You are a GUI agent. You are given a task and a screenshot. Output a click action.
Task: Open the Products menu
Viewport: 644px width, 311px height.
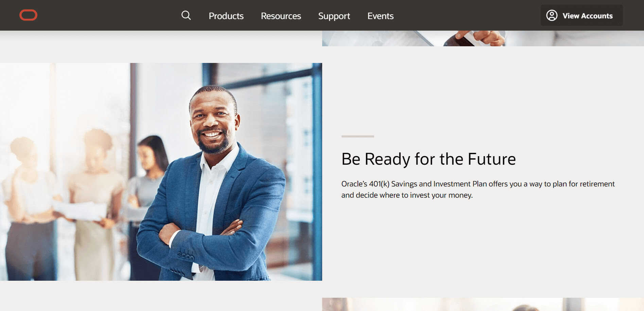(x=226, y=16)
